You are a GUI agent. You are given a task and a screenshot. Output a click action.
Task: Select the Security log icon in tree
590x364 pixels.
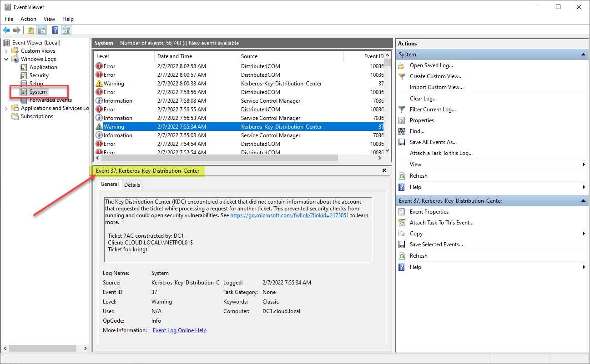(x=24, y=75)
